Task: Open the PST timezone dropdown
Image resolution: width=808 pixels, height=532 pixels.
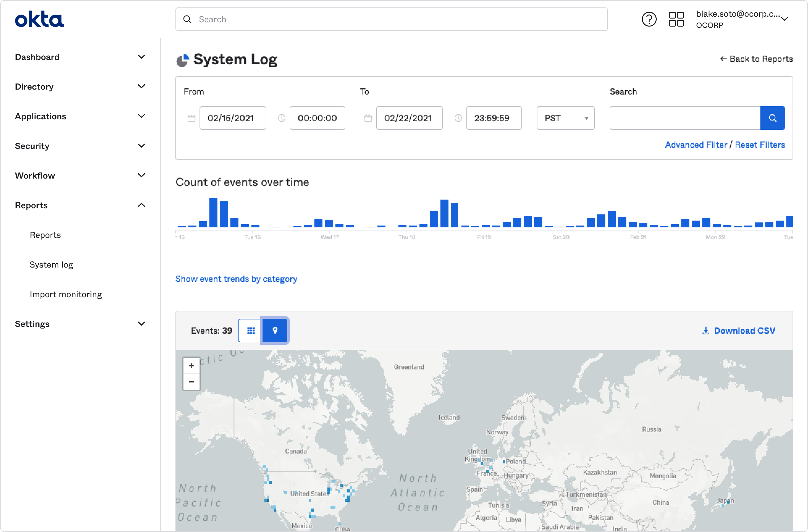Action: point(565,118)
